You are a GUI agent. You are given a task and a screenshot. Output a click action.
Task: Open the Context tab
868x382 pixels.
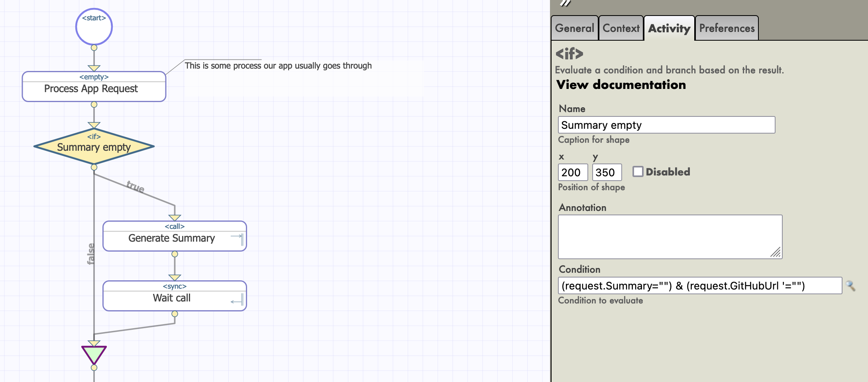621,28
